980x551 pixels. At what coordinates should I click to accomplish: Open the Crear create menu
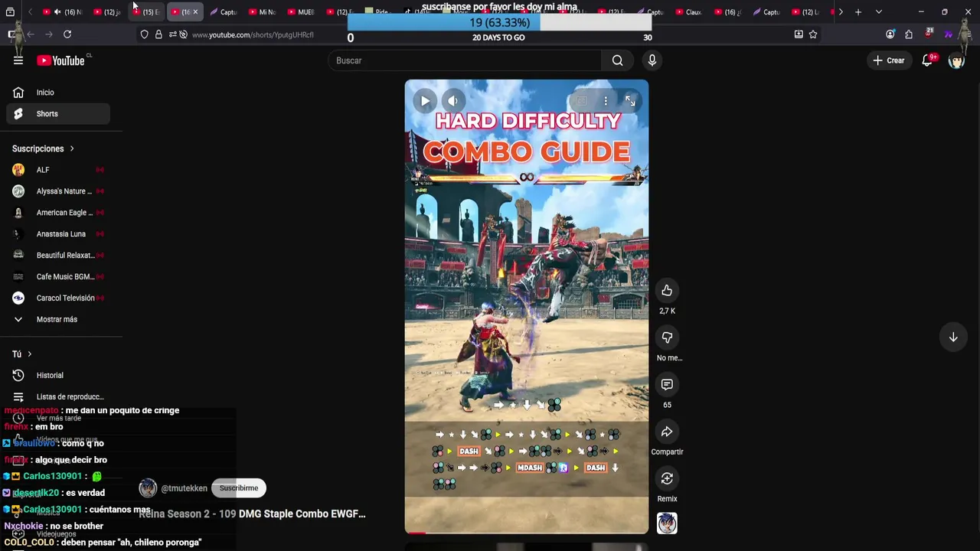coord(888,60)
